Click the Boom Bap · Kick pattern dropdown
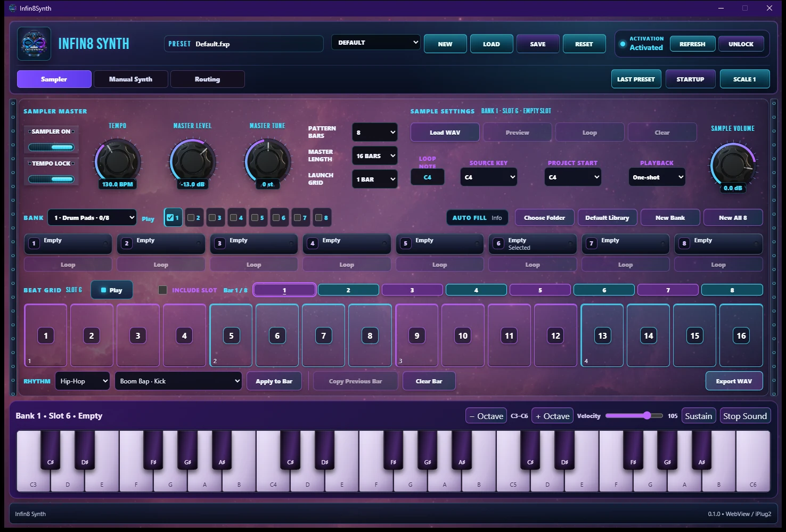 coord(178,381)
